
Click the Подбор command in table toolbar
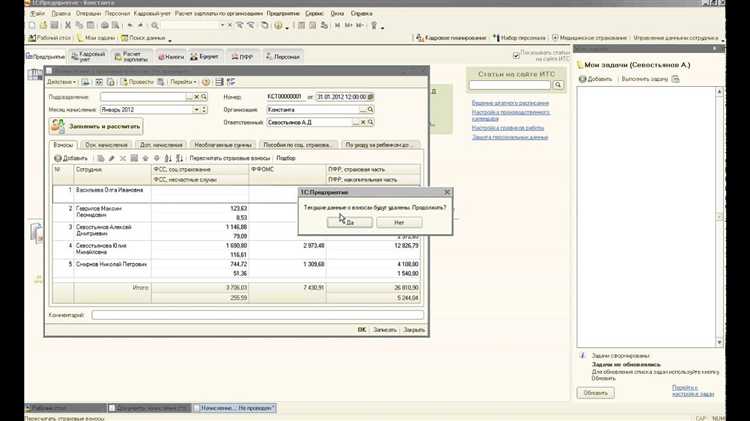(x=286, y=158)
